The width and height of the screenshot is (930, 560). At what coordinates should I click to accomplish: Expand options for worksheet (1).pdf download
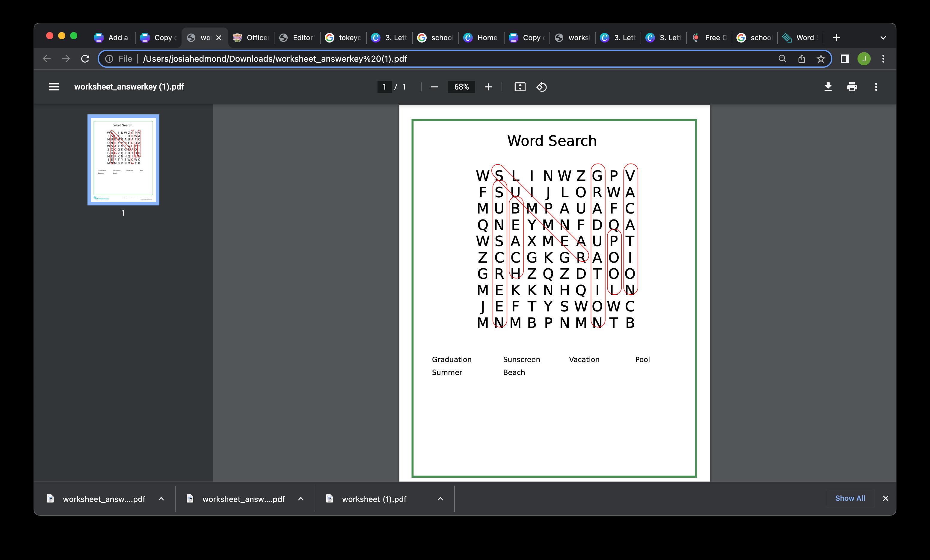click(x=440, y=499)
